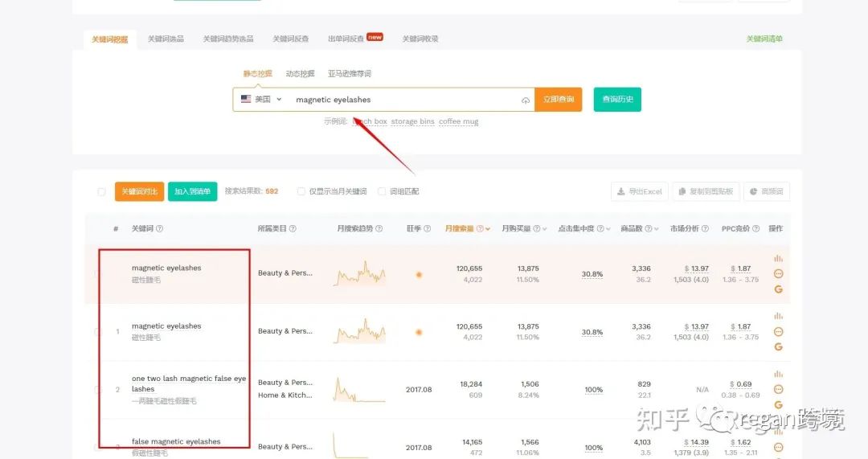Select the 动态挖掘 sub-tab
Image resolution: width=868 pixels, height=459 pixels.
300,73
